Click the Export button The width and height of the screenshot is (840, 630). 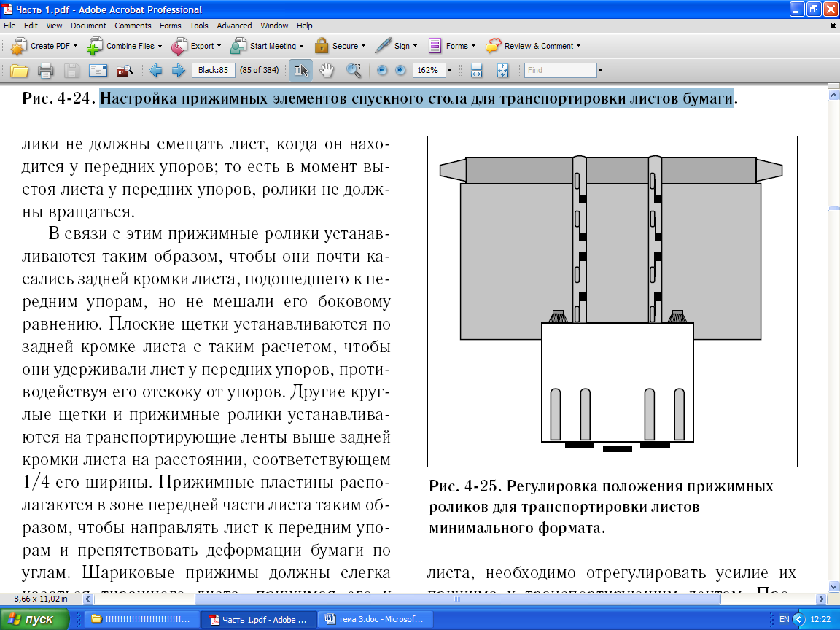(196, 46)
